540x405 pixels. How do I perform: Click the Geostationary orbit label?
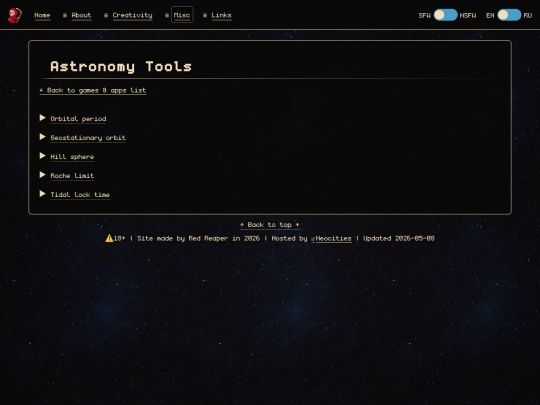tap(88, 138)
